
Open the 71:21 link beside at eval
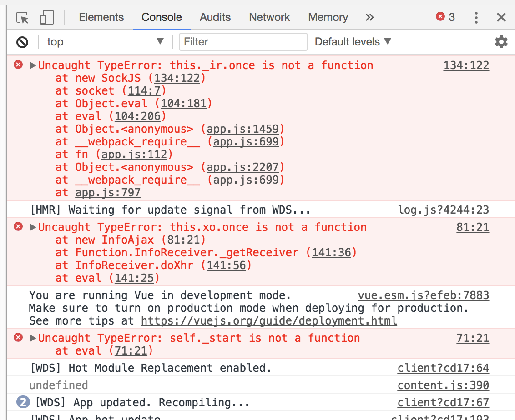[x=131, y=351]
